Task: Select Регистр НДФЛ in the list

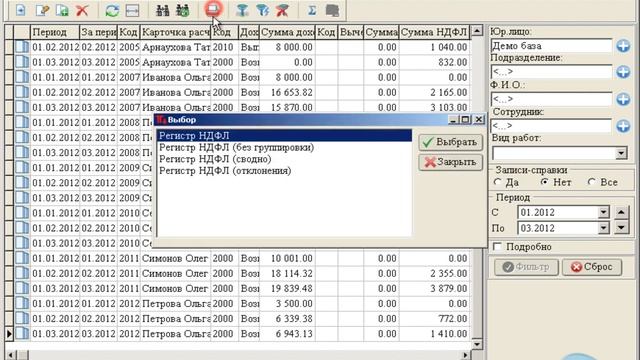Action: 284,136
